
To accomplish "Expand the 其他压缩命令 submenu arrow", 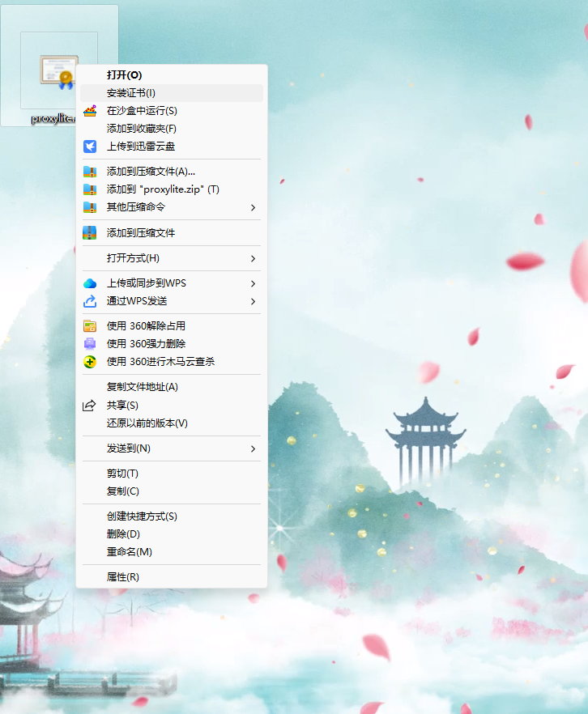I will click(253, 207).
